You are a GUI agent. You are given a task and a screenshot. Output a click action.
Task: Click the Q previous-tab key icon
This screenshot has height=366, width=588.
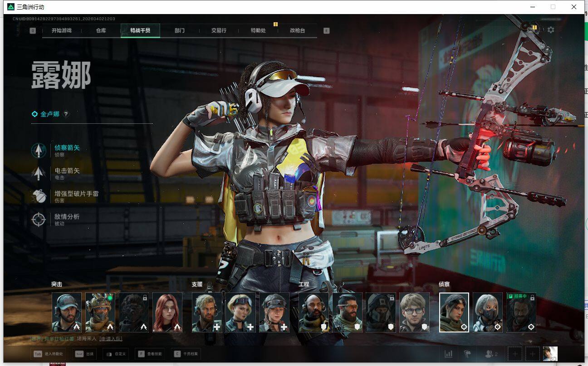click(33, 31)
